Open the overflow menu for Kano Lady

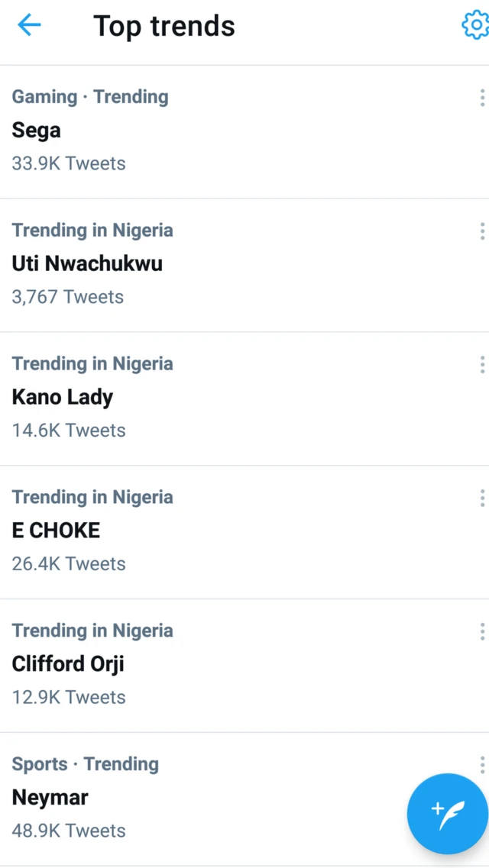(x=481, y=364)
